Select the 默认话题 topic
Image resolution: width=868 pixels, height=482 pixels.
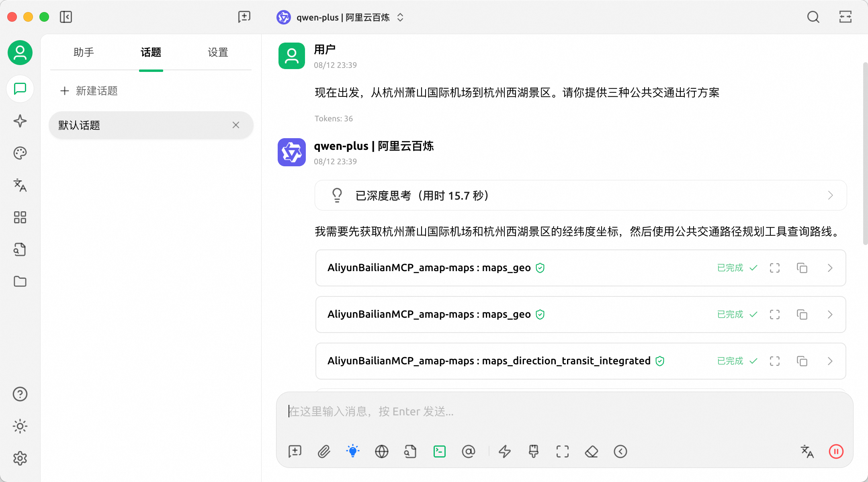[x=151, y=125]
